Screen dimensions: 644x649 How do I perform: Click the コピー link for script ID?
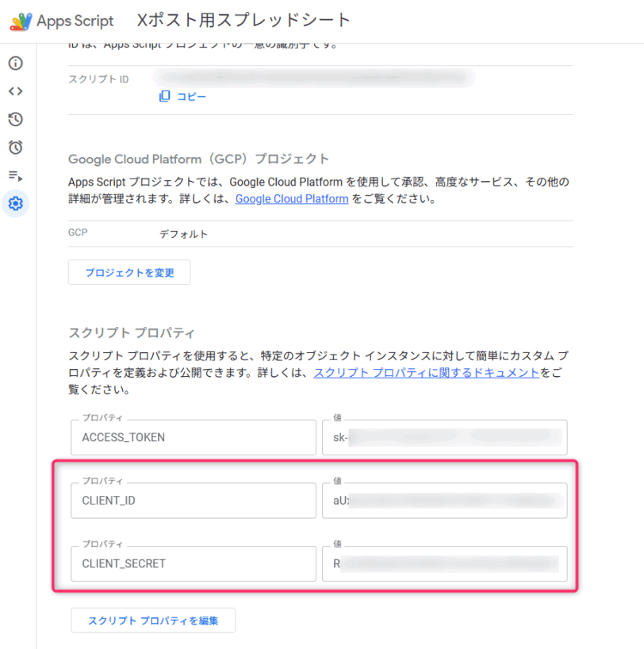pyautogui.click(x=191, y=97)
